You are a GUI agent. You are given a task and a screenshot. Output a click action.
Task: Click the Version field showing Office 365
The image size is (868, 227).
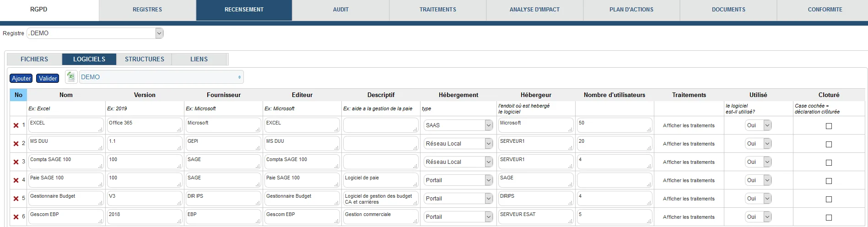click(145, 125)
